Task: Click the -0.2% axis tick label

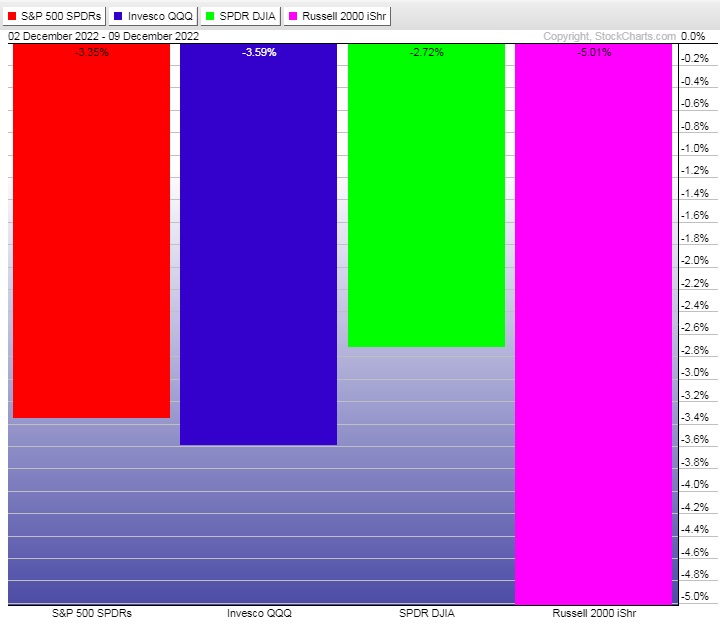Action: pyautogui.click(x=695, y=58)
